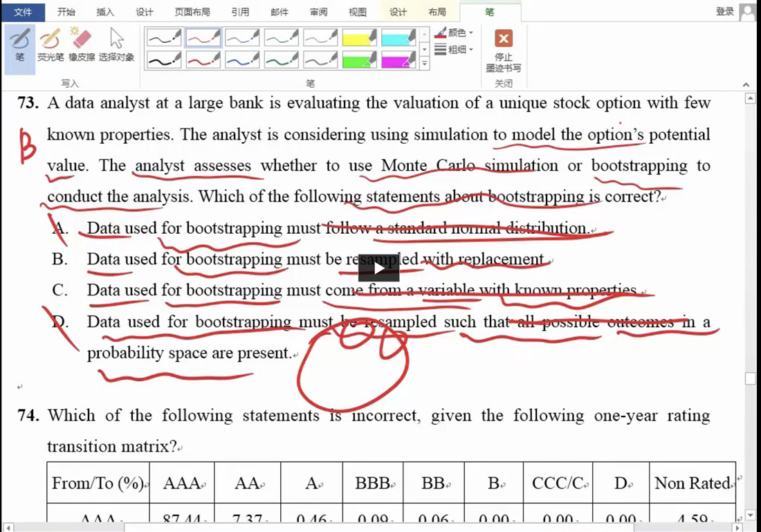Screen dimensions: 761x532
Task: Choose the bright green highlighter preset
Action: click(359, 59)
